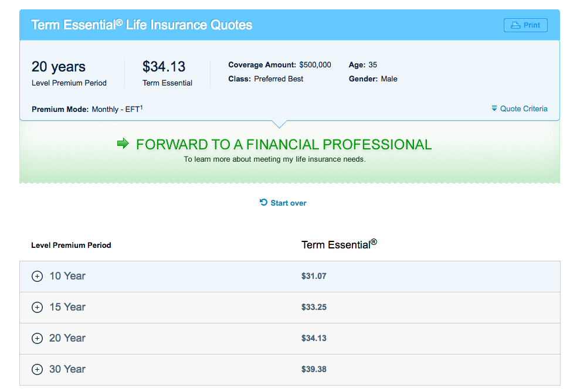Expand the 10 Year row
Image resolution: width=570 pixels, height=392 pixels.
click(37, 276)
